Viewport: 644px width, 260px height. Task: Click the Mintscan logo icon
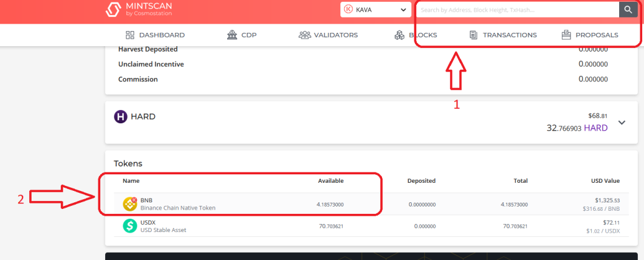click(114, 10)
